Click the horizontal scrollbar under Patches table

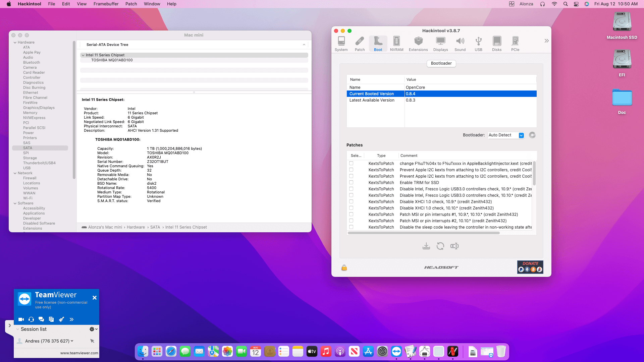point(423,233)
